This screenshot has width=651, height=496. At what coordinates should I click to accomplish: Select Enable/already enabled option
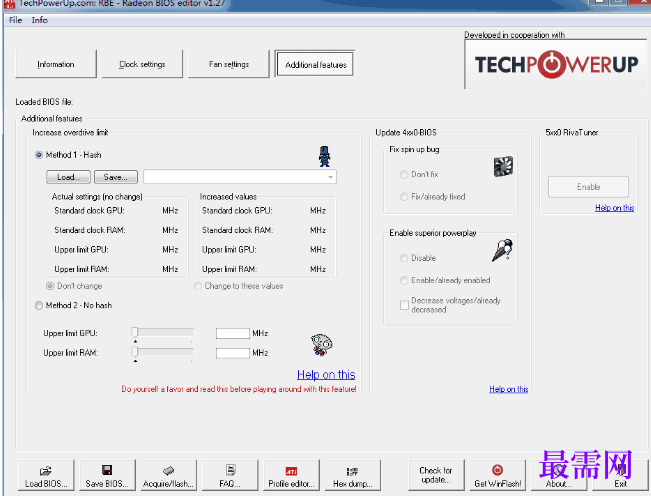[404, 281]
